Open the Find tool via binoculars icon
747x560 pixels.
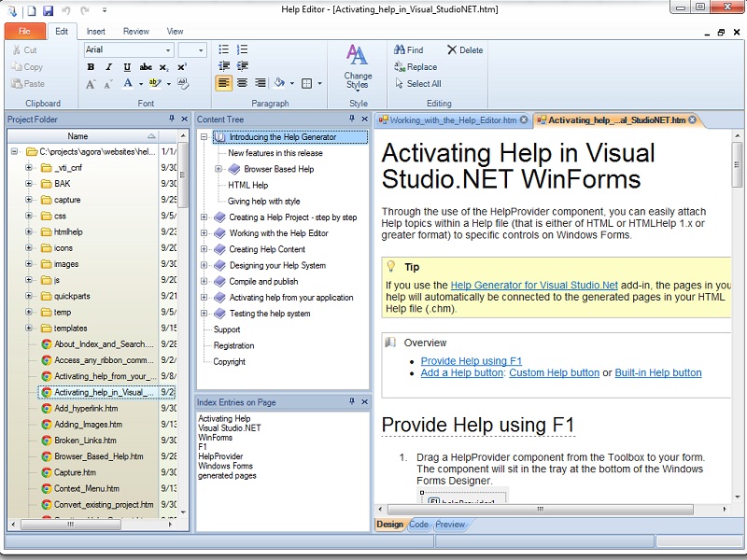click(x=400, y=49)
